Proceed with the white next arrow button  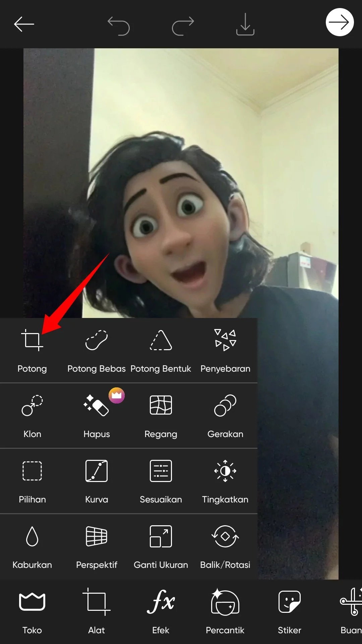click(x=340, y=22)
